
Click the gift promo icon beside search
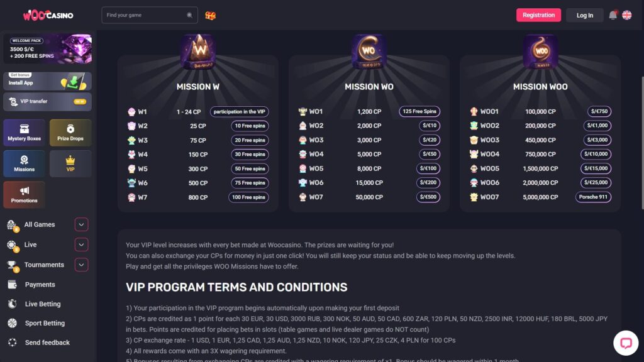210,15
